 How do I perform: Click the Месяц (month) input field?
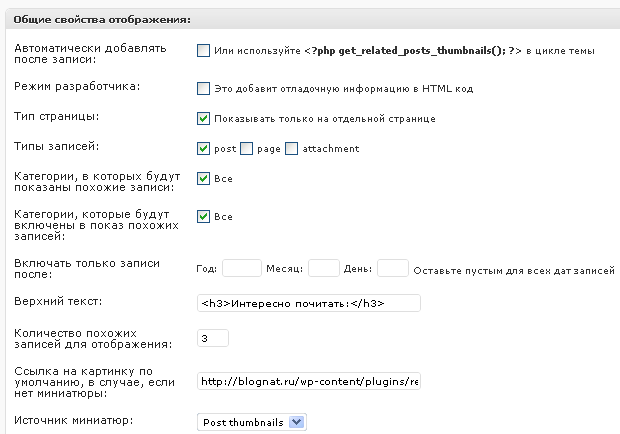pyautogui.click(x=324, y=268)
